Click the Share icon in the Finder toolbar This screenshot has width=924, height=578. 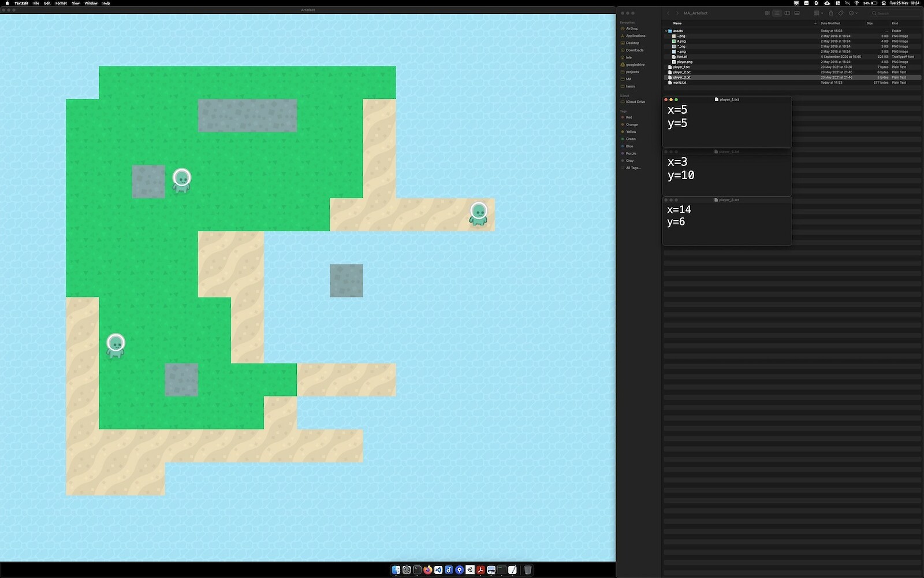(x=832, y=13)
